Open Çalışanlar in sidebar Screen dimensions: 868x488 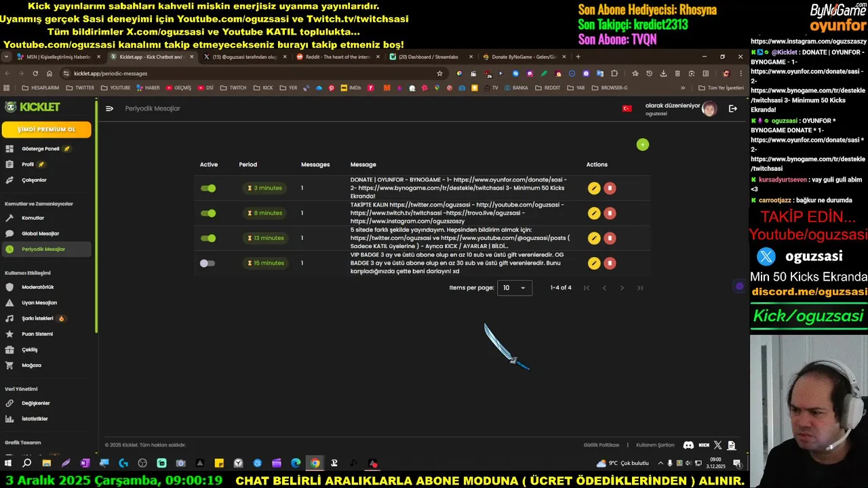tap(46, 180)
